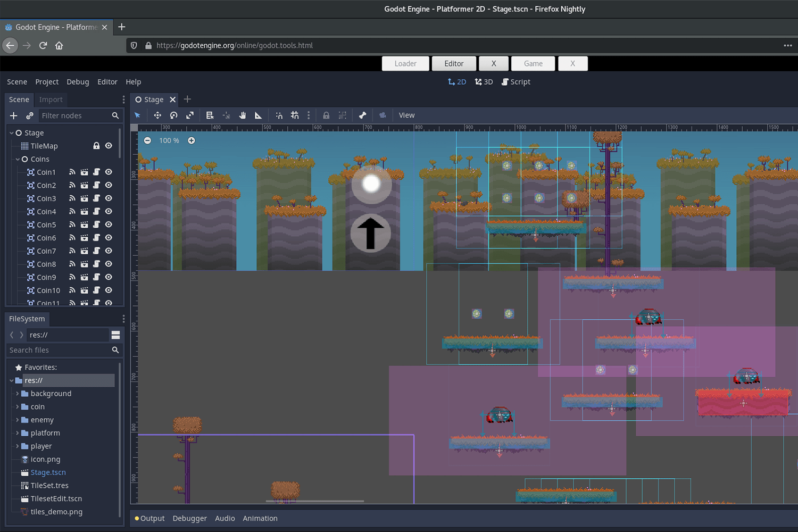798x532 pixels.
Task: Switch to 3D workspace
Action: click(x=484, y=82)
